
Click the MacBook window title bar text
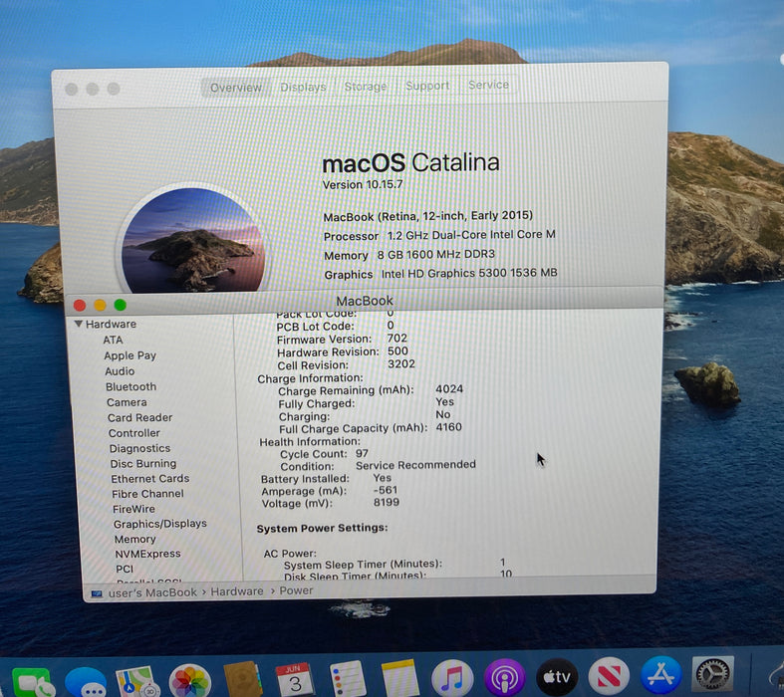click(365, 301)
